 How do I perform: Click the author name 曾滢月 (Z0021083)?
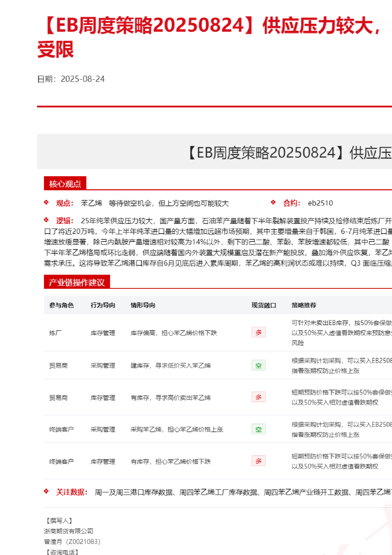(72, 542)
